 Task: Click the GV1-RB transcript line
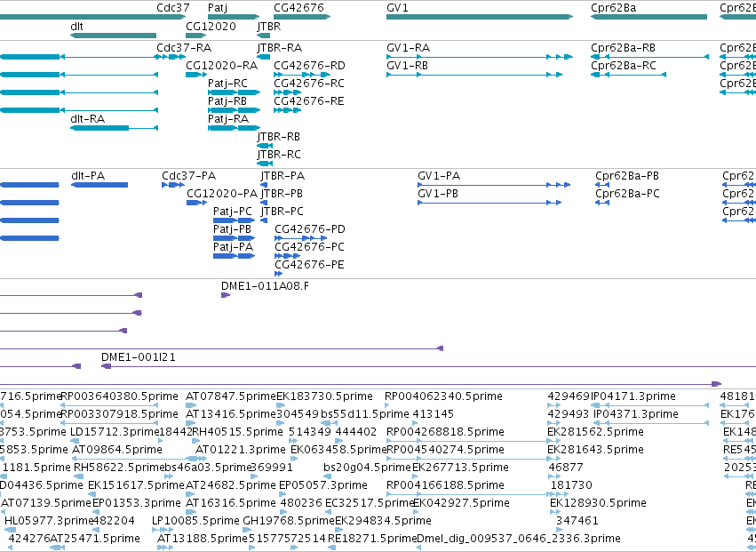(x=474, y=75)
